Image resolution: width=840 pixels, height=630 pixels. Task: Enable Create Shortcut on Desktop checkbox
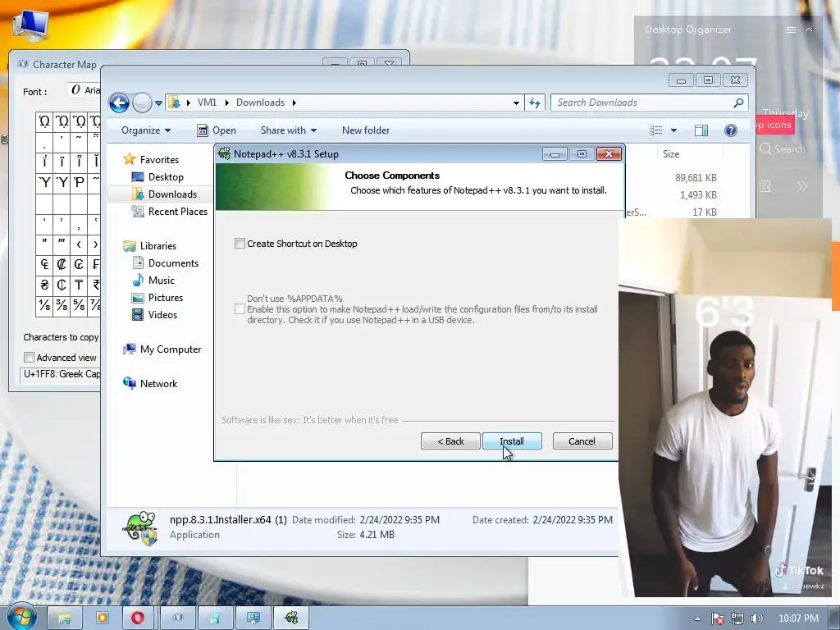coord(240,243)
